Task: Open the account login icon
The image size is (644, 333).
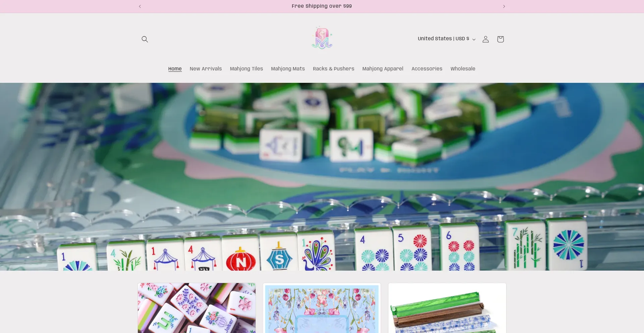Action: [485, 39]
